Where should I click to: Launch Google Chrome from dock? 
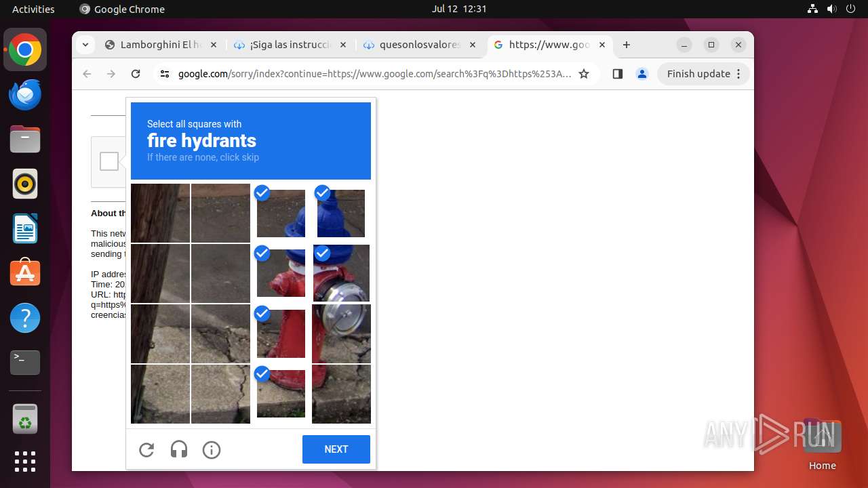25,50
